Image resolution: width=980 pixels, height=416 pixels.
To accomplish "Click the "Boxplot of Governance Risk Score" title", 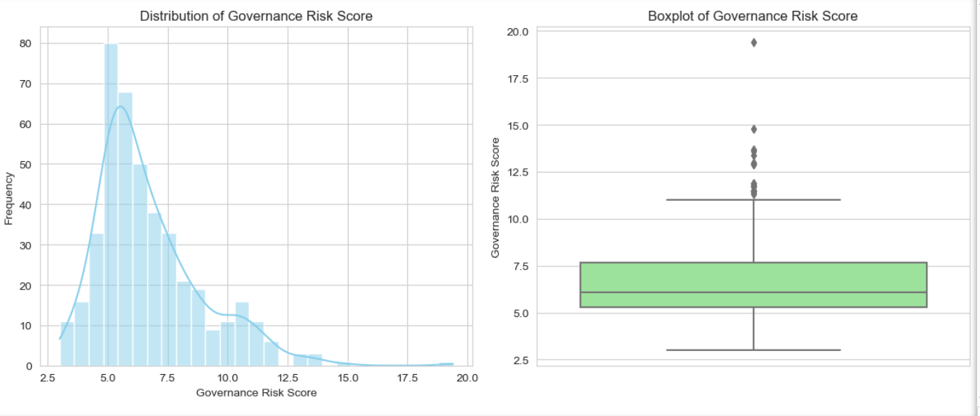I will tap(753, 15).
